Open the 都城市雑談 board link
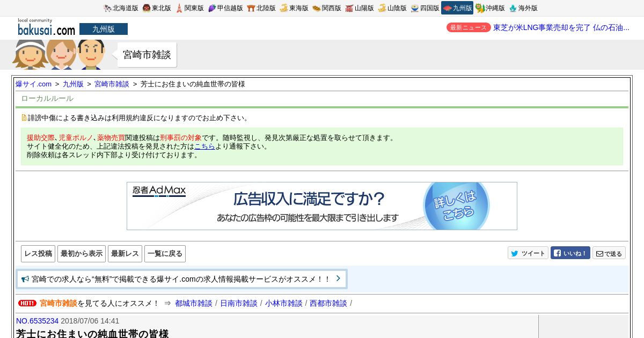The width and height of the screenshot is (644, 338). (194, 303)
